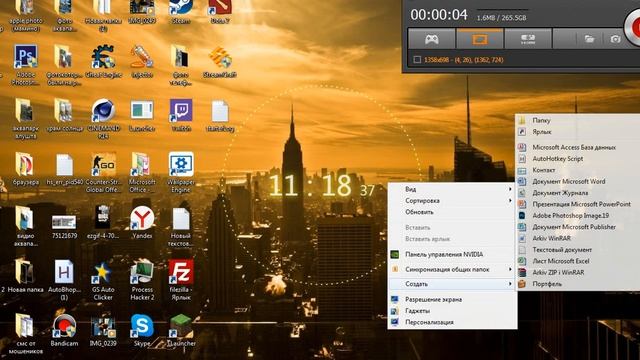Click the 00:00:04 recording timer

tap(439, 15)
